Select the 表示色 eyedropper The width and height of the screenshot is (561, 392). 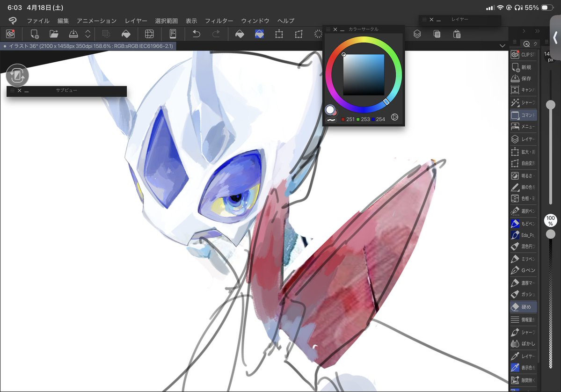coord(524,367)
